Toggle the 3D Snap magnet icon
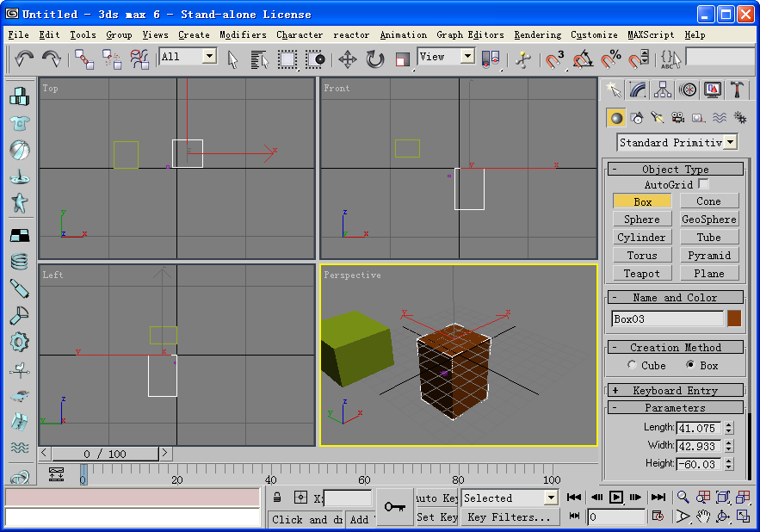This screenshot has height=532, width=760. point(554,59)
